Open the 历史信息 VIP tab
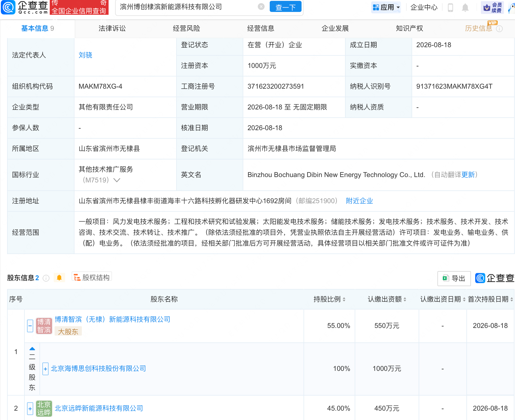Screen dimensions: 515x420 [479, 28]
